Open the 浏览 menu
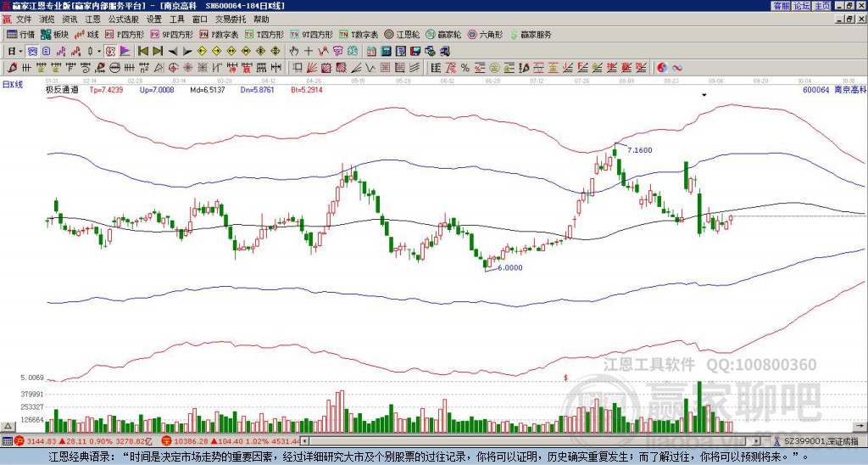Viewport: 868px width, 465px height. pyautogui.click(x=47, y=20)
